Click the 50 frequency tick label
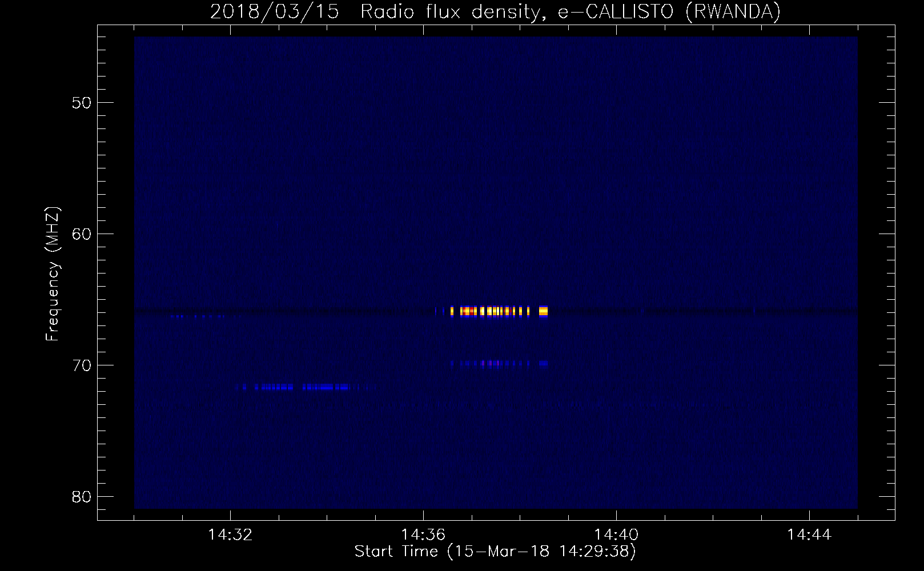Screen dimensions: 924x571 click(82, 103)
